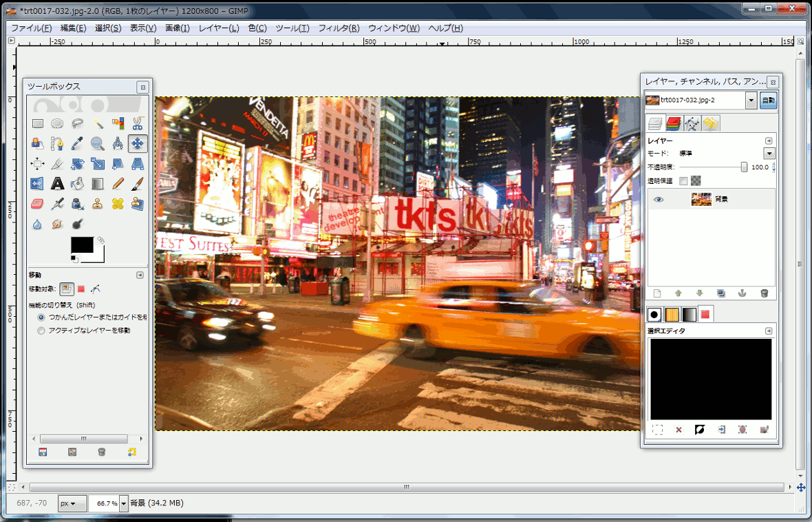The width and height of the screenshot is (812, 522).
Task: Select the Paths pen tool
Action: click(x=58, y=144)
